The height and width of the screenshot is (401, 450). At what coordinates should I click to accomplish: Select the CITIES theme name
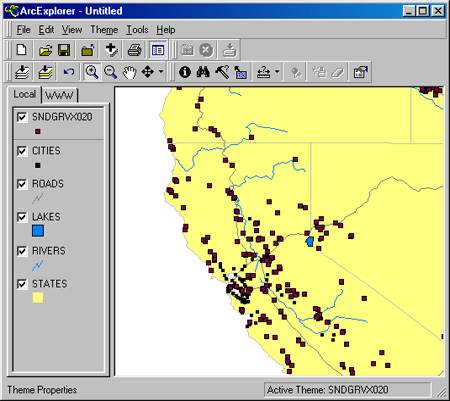point(46,151)
